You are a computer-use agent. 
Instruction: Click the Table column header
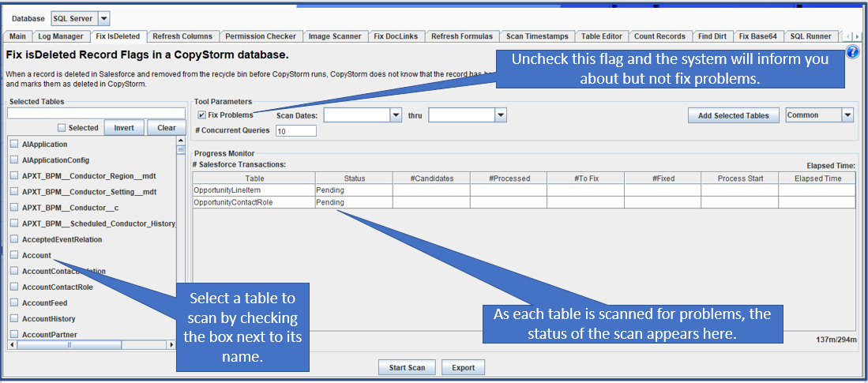coord(254,178)
